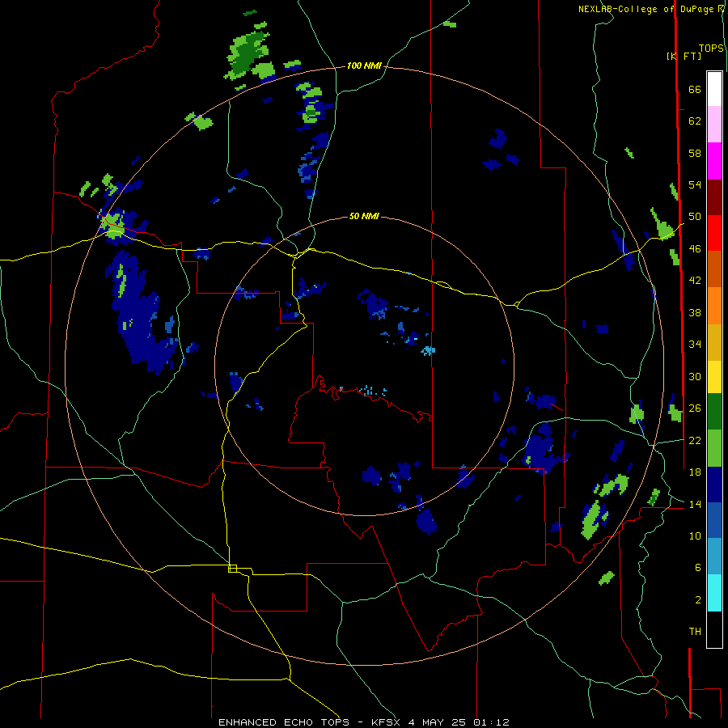Screen dimensions: 728x728
Task: Click the 58 scale label
Action: (695, 153)
